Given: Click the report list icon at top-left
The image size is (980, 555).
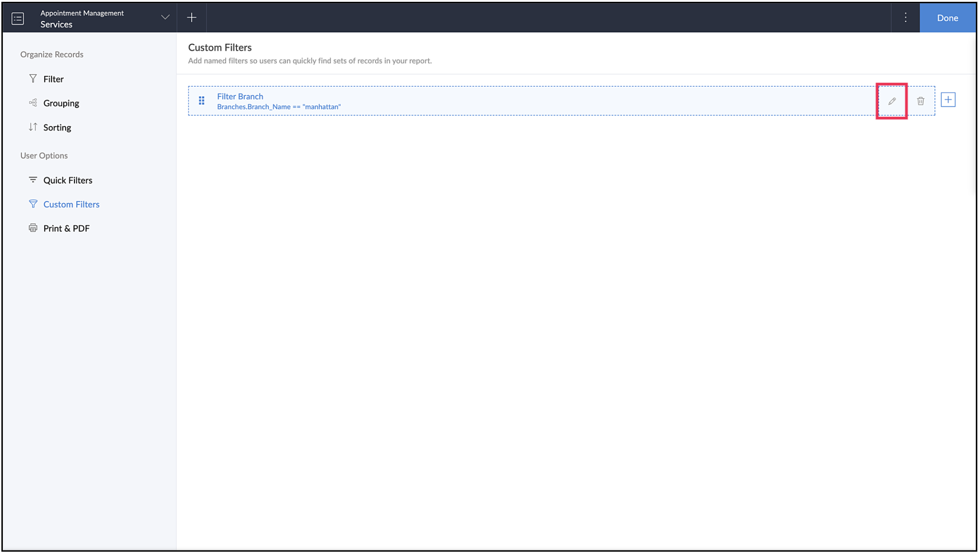Looking at the screenshot, I should pyautogui.click(x=18, y=18).
